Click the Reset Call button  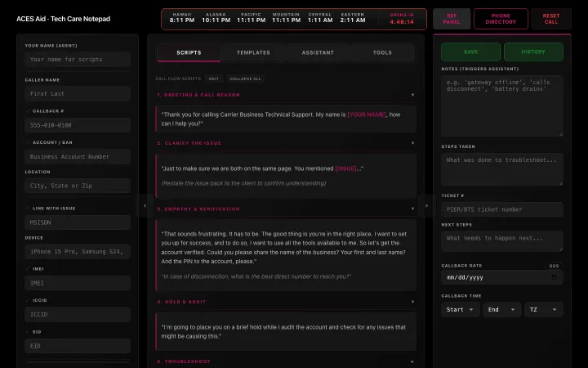point(551,19)
